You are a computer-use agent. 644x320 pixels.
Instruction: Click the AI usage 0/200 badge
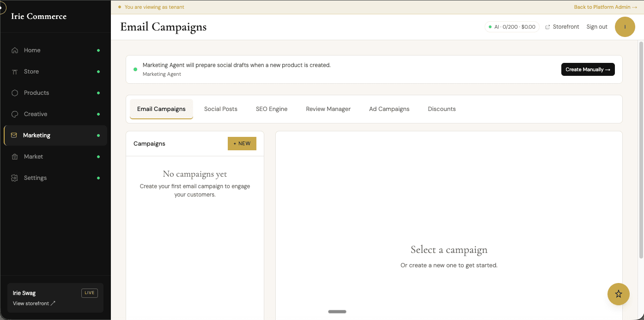click(x=512, y=27)
